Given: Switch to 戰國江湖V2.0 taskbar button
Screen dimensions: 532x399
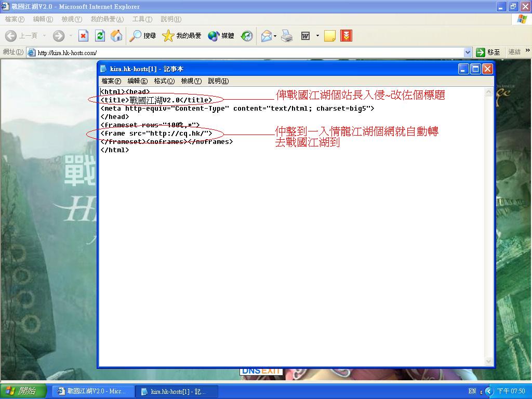Looking at the screenshot, I should (x=92, y=392).
